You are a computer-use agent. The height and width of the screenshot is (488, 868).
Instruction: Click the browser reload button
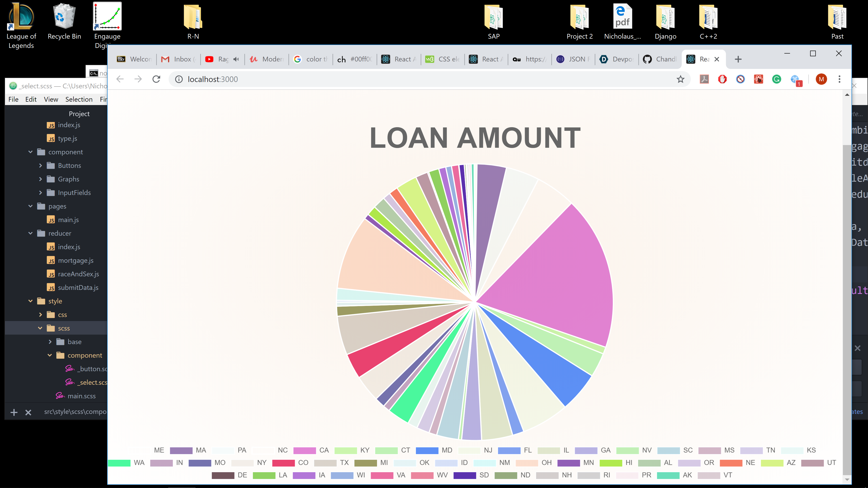click(x=156, y=79)
